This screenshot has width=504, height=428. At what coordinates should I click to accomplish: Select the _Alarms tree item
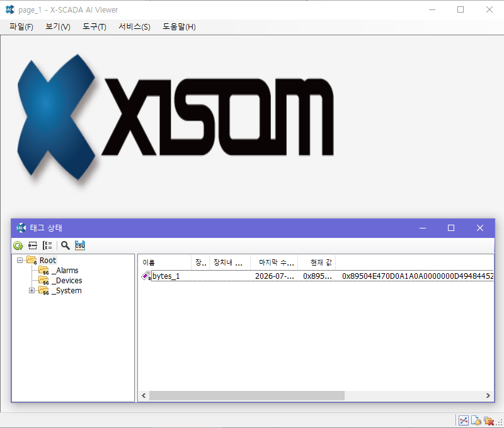tap(65, 271)
